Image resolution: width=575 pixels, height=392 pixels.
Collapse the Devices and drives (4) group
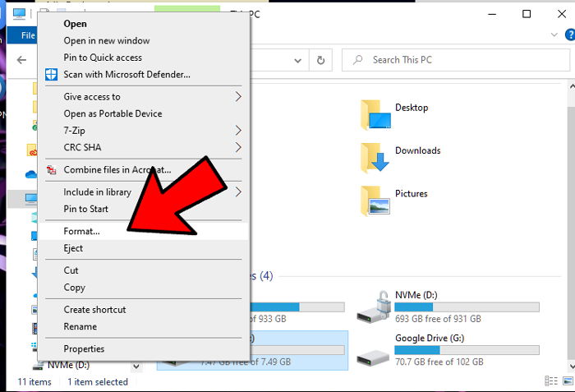click(262, 275)
